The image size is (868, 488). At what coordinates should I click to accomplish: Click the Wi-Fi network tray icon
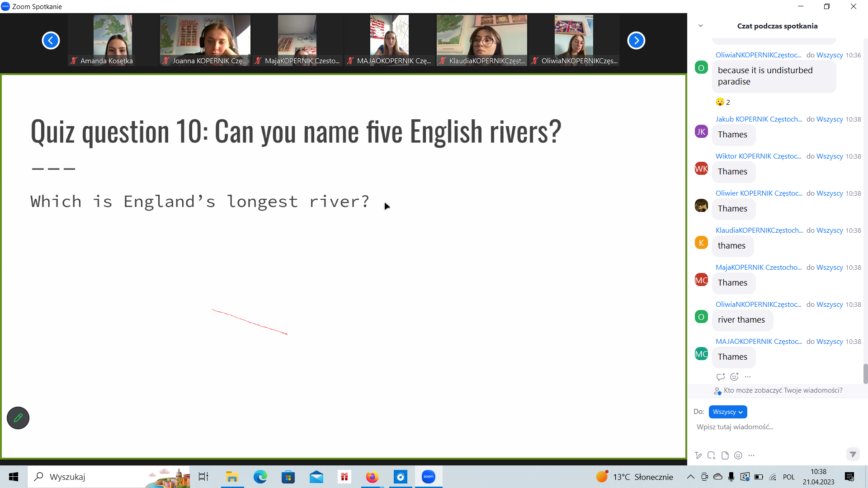[773, 477]
